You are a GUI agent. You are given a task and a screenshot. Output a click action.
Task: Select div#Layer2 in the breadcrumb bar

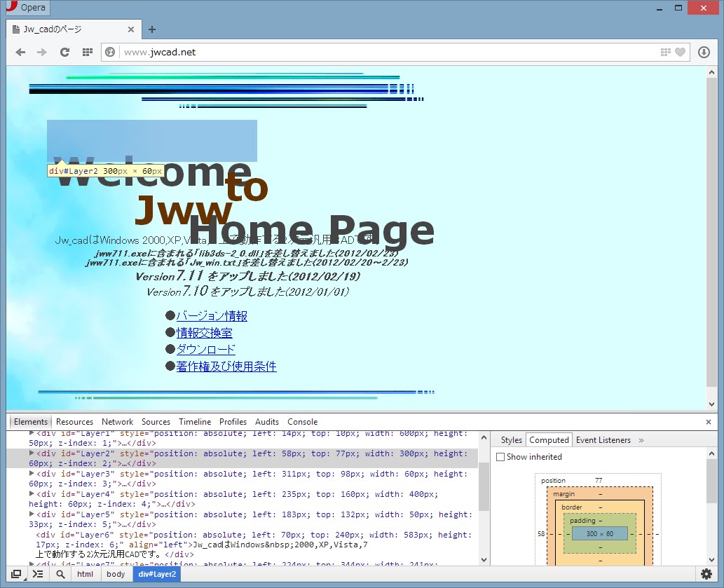157,574
